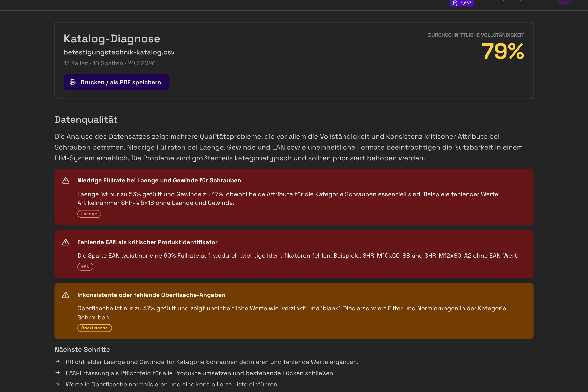Open the credits badge showing 1,667
588x392 pixels.
[462, 3]
